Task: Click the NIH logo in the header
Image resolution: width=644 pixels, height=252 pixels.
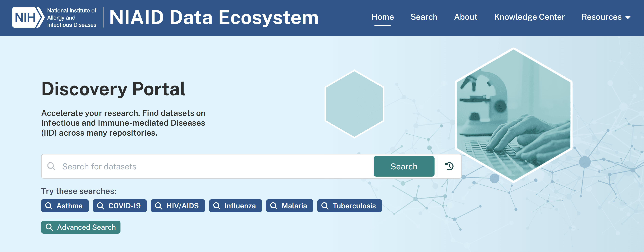Action: coord(28,17)
